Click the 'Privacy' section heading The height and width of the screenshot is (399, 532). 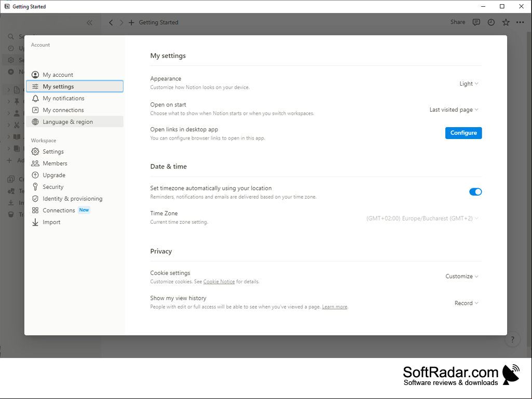[x=161, y=252]
